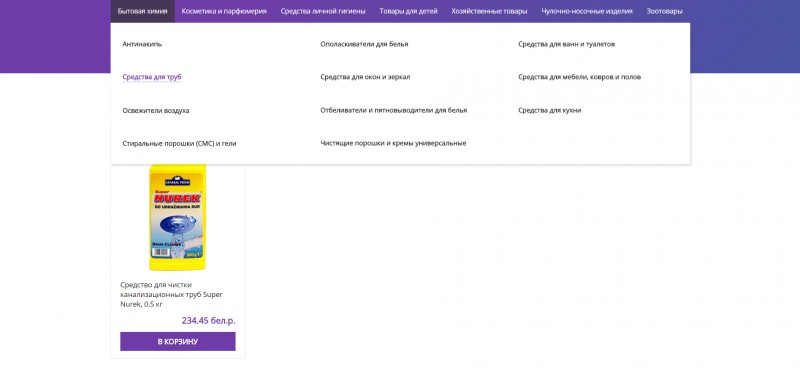The width and height of the screenshot is (800, 369).
Task: Click the 234.45 бел.р. price
Action: [x=208, y=321]
